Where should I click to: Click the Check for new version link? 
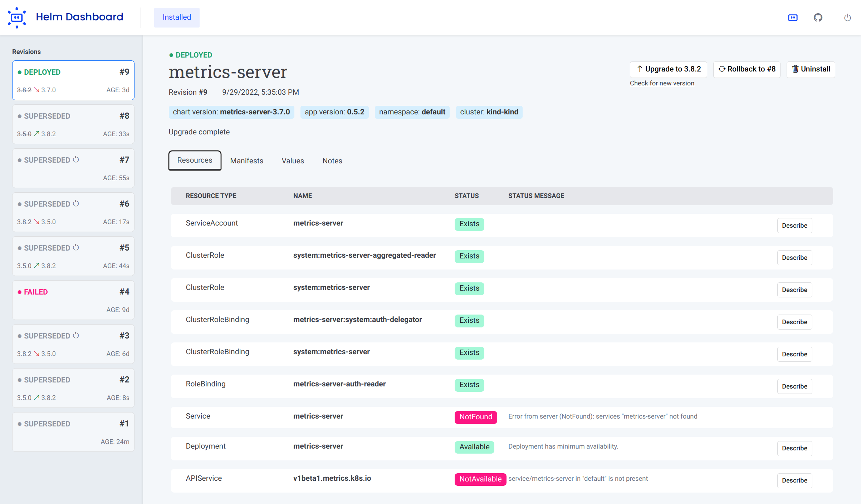click(662, 83)
